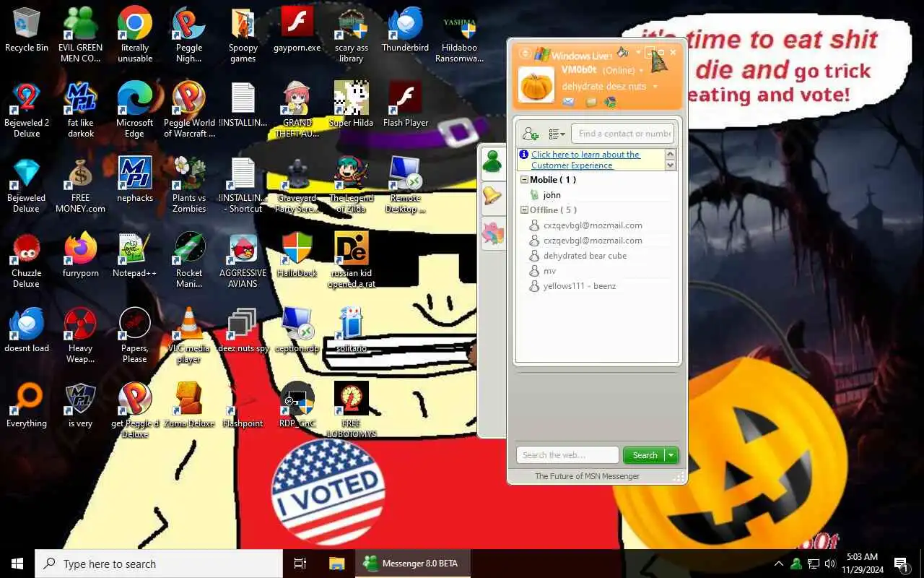Select contact john

coord(552,195)
